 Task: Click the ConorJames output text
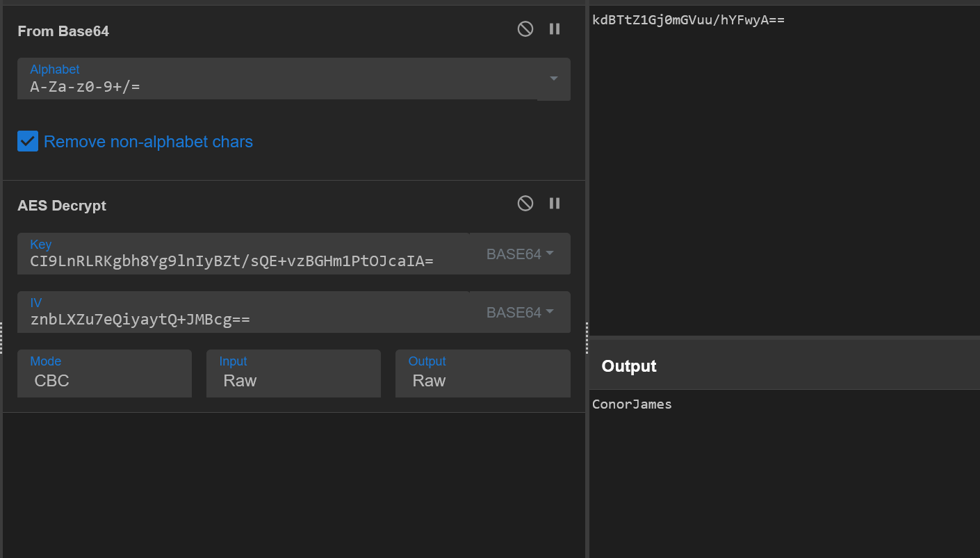[632, 404]
